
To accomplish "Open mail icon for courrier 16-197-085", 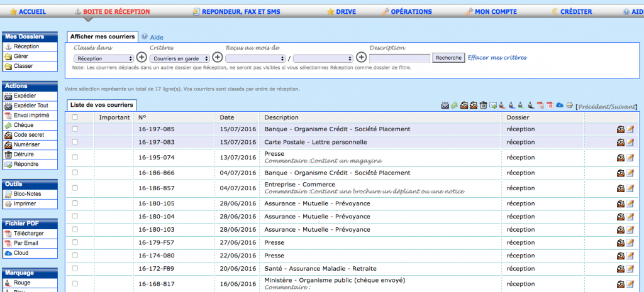I will tap(621, 129).
